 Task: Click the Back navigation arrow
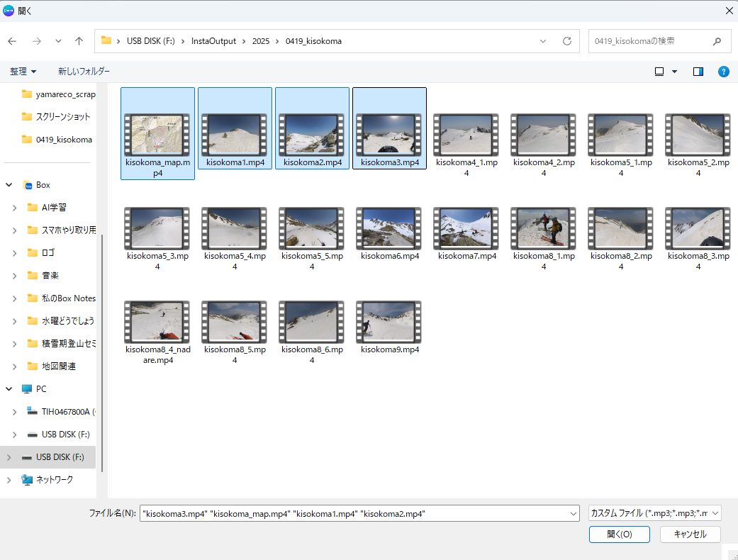pyautogui.click(x=12, y=41)
